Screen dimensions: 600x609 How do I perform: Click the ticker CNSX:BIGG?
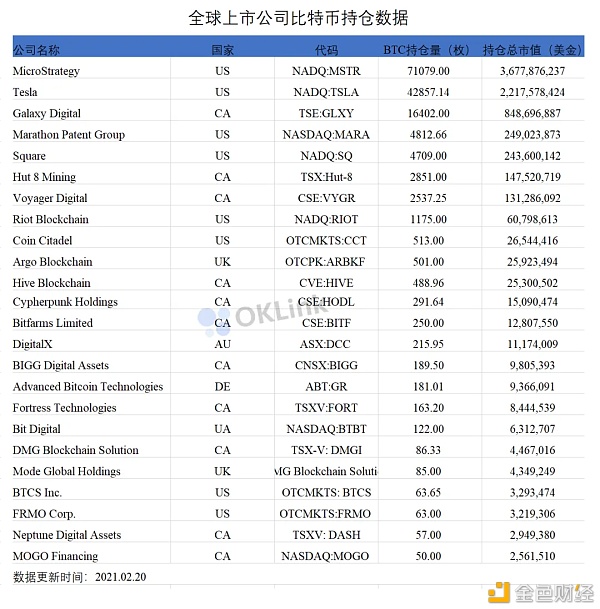click(326, 365)
